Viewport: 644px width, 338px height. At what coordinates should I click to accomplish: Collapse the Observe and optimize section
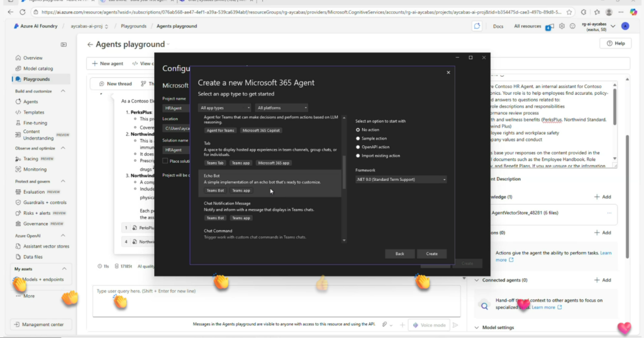63,148
